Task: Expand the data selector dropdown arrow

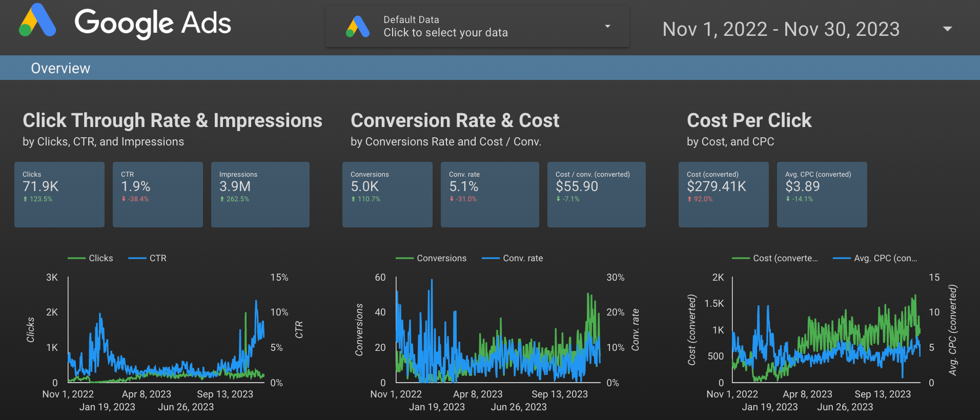Action: coord(607,26)
